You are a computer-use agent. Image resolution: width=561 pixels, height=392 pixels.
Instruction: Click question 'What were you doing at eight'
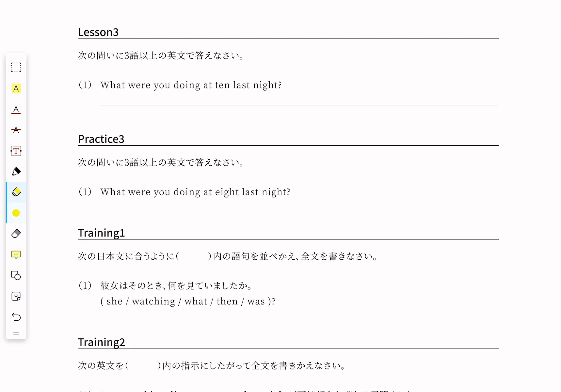pyautogui.click(x=195, y=192)
